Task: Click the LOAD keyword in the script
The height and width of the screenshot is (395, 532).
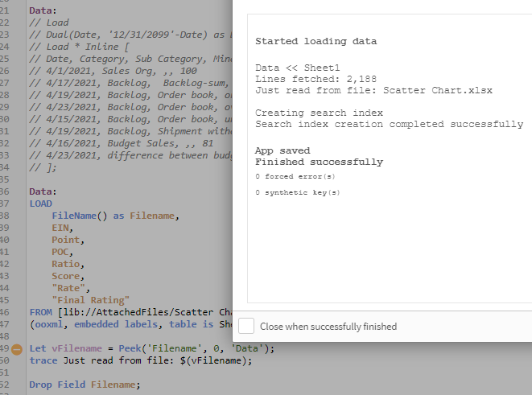Action: [x=41, y=204]
